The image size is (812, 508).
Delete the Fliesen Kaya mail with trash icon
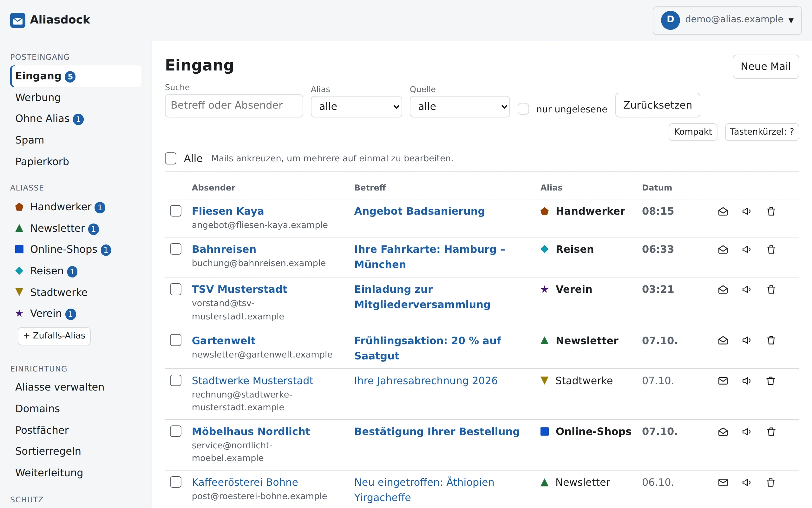tap(771, 211)
